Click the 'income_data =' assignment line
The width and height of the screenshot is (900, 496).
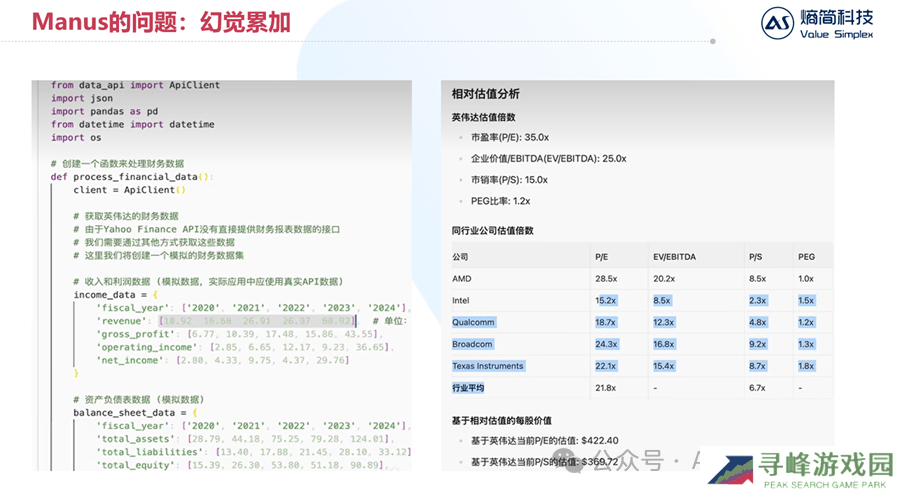(115, 295)
